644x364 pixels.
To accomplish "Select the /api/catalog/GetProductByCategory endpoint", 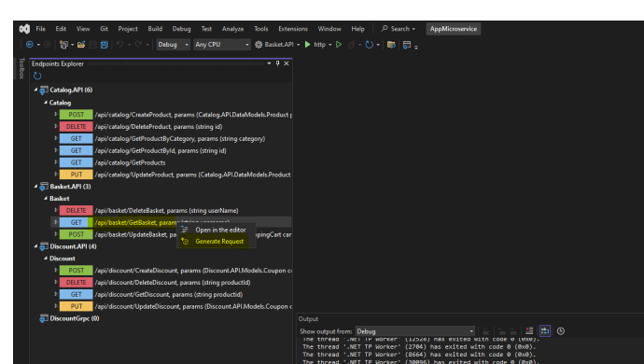I will pos(180,138).
